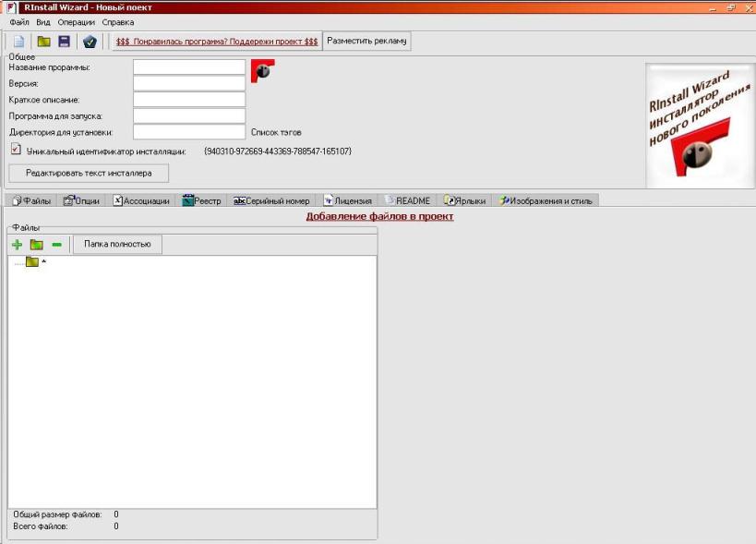This screenshot has width=756, height=544.
Task: Select the root folder icon in file tree
Action: (31, 262)
